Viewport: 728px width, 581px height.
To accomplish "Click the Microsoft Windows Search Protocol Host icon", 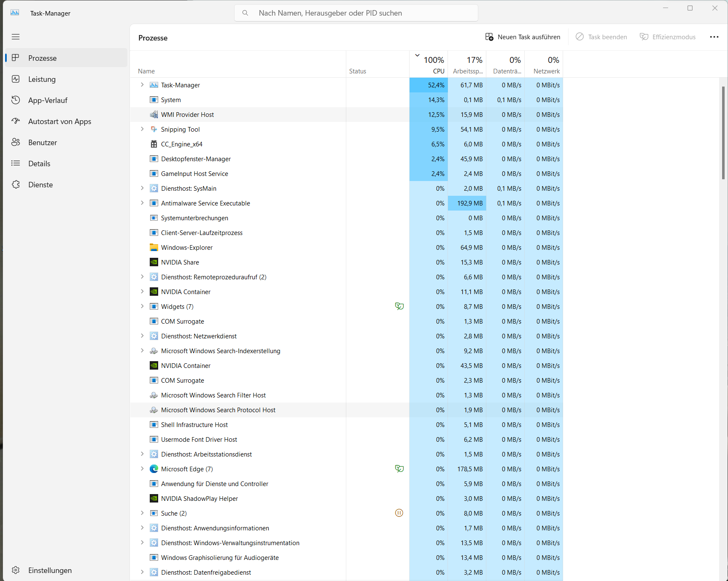I will pyautogui.click(x=154, y=410).
